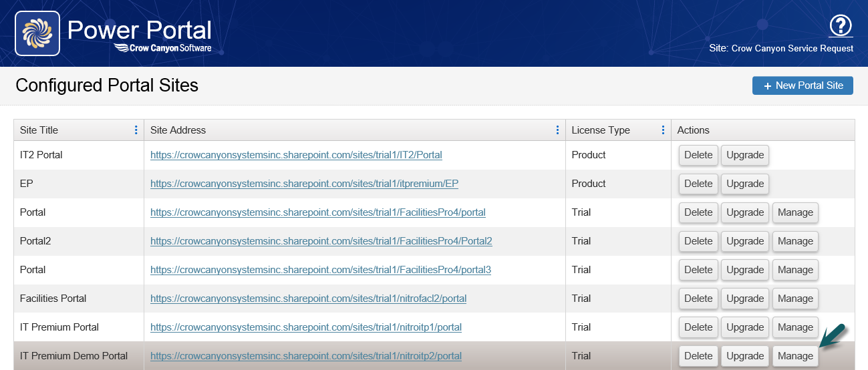The height and width of the screenshot is (370, 868).
Task: Manage the IT Premium Demo Portal
Action: 795,356
